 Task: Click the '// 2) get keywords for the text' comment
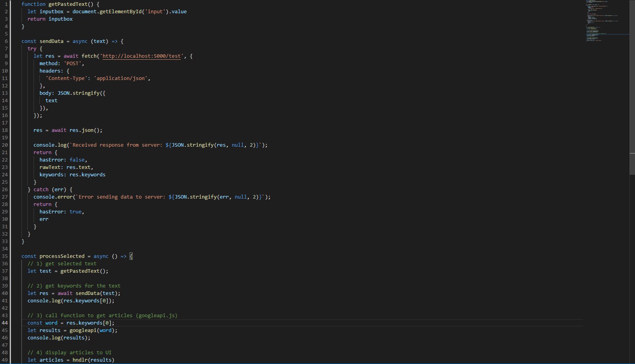(x=74, y=286)
